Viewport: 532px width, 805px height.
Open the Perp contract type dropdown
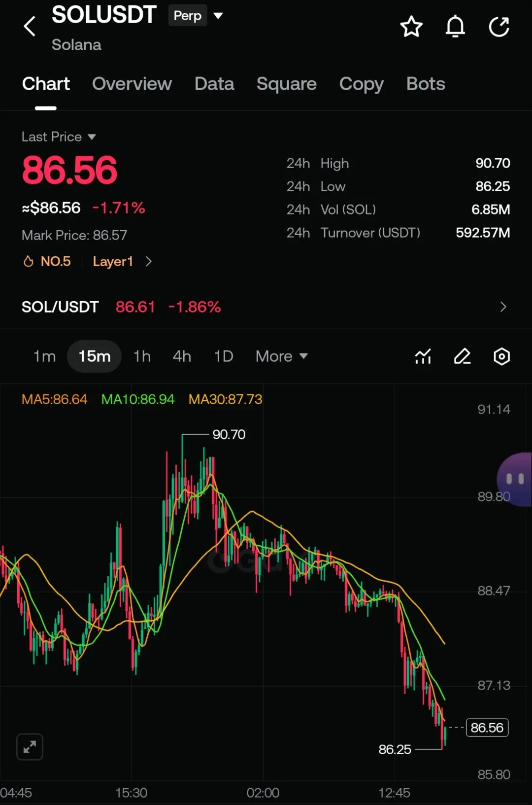[196, 16]
